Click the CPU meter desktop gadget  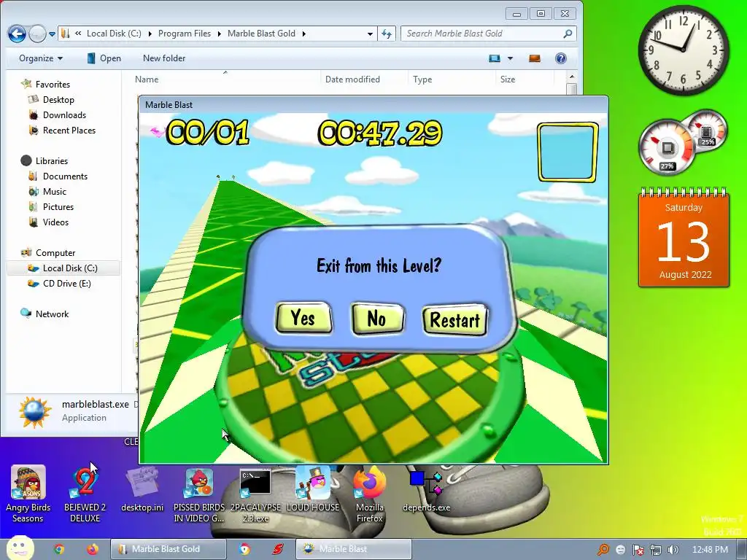tap(667, 147)
